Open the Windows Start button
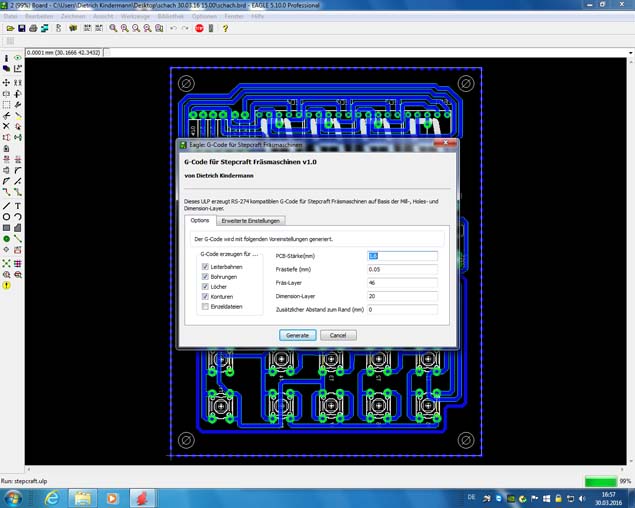This screenshot has height=508, width=635. (13, 498)
